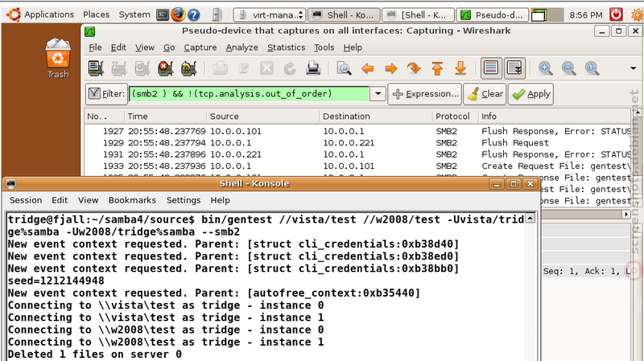Viewport: 644px width, 361px height.
Task: Open Wireshark Tools menu
Action: coord(324,47)
